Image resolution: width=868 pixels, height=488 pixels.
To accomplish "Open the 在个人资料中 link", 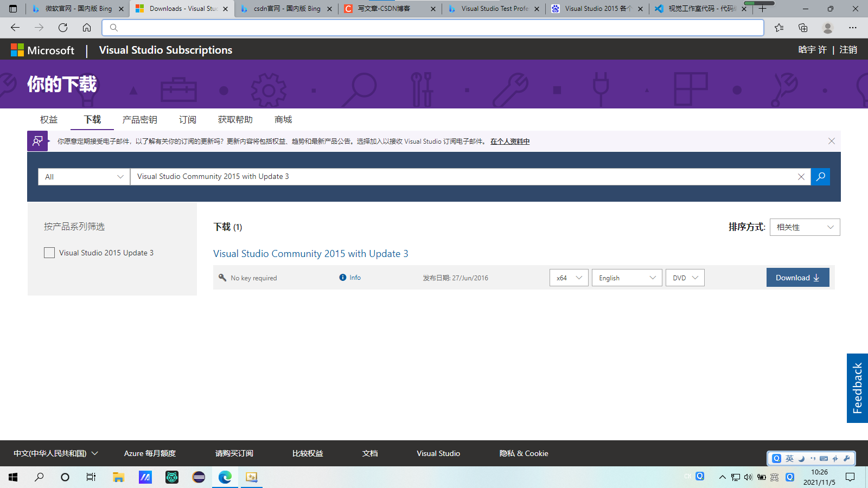I will click(x=509, y=141).
